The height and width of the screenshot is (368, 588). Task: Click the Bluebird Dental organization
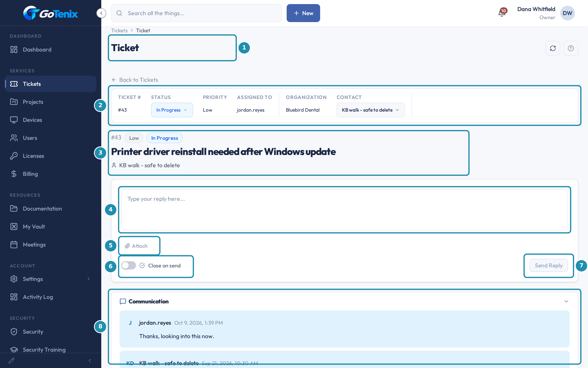[x=303, y=110]
